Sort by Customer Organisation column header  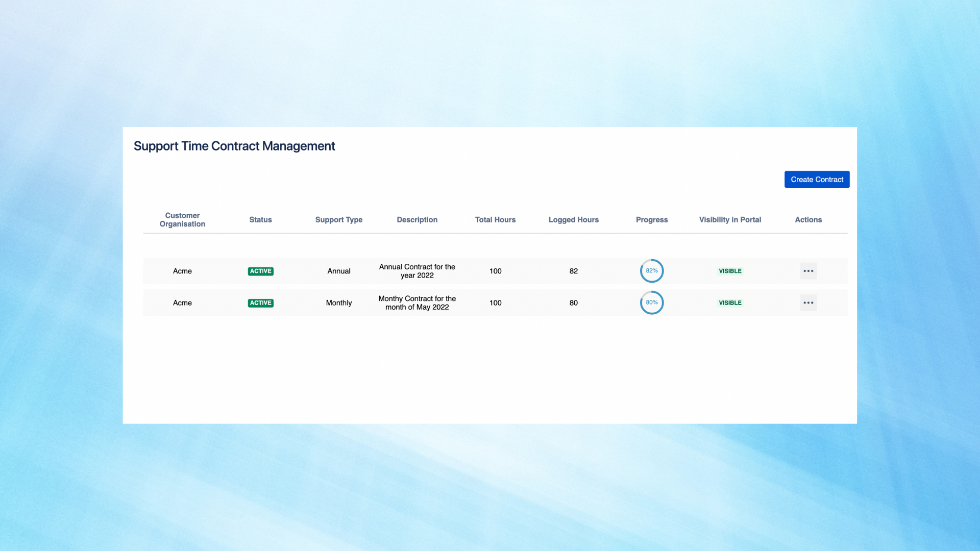tap(182, 219)
